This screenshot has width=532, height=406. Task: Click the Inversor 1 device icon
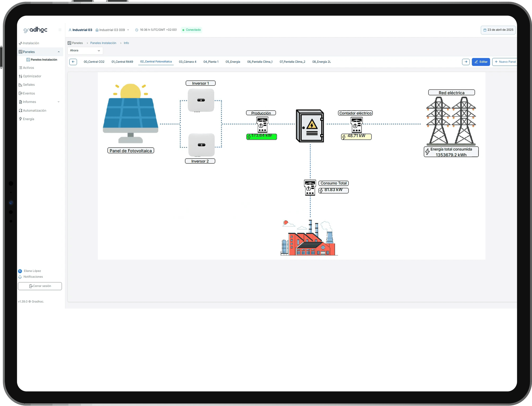click(201, 100)
